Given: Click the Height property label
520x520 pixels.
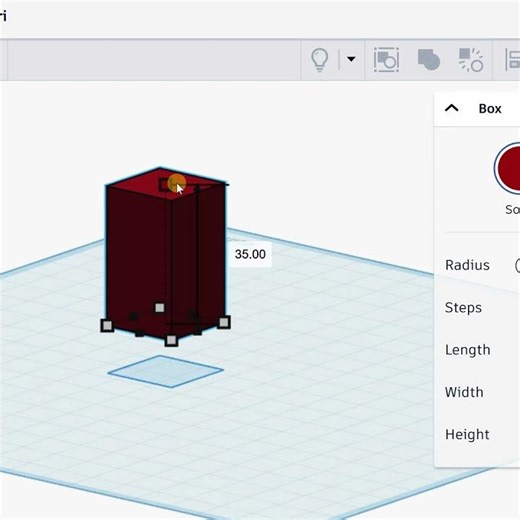Looking at the screenshot, I should pos(467,435).
